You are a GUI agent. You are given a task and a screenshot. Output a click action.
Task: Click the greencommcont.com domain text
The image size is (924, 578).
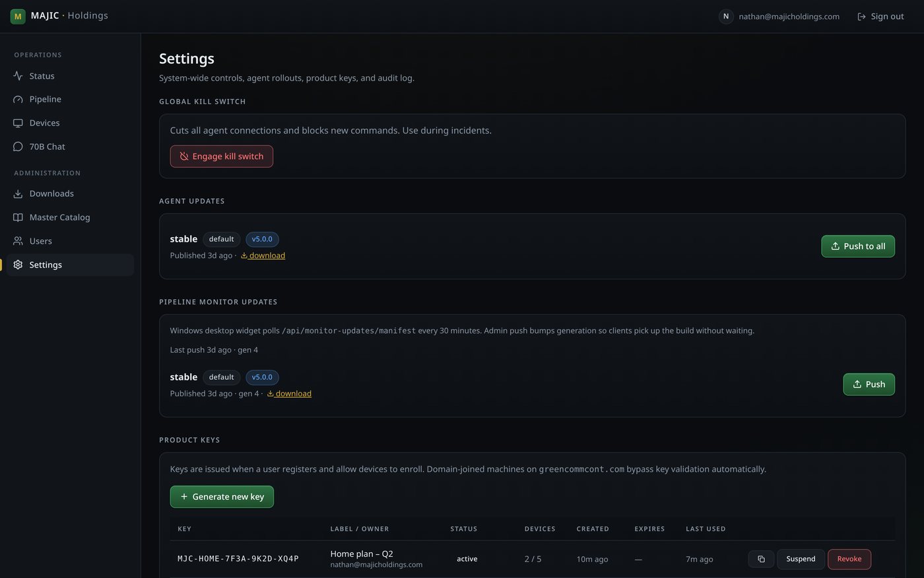tap(581, 470)
